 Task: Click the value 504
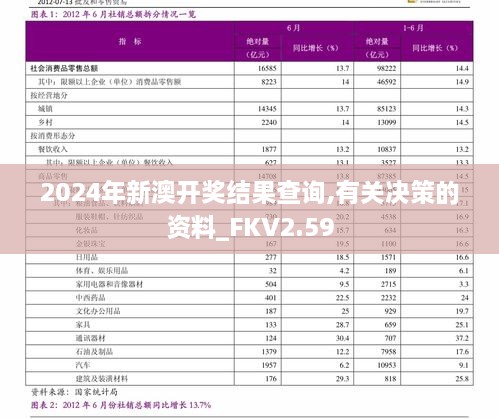coord(271,284)
